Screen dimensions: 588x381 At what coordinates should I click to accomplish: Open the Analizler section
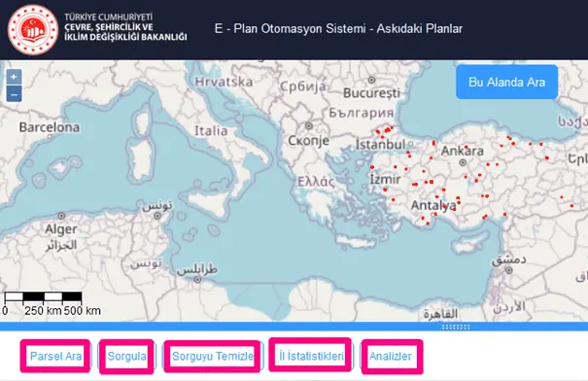coord(391,356)
